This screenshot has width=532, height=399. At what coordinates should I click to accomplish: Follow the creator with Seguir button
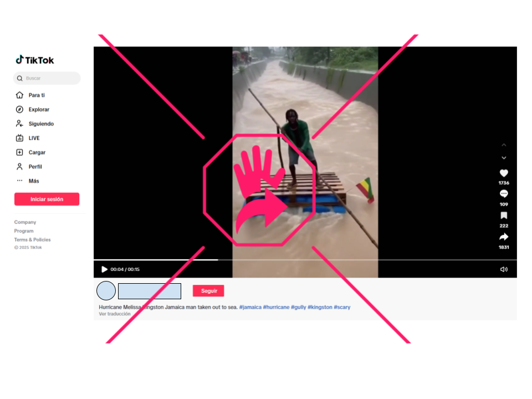point(208,291)
